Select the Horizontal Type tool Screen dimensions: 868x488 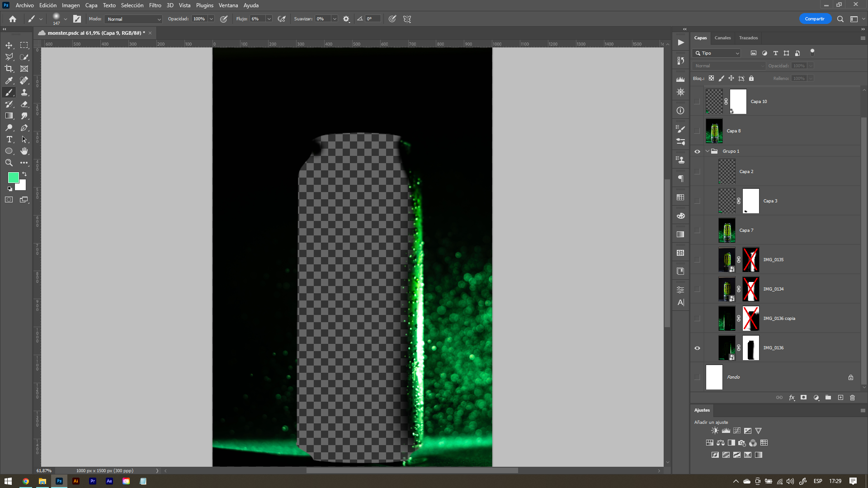click(9, 139)
